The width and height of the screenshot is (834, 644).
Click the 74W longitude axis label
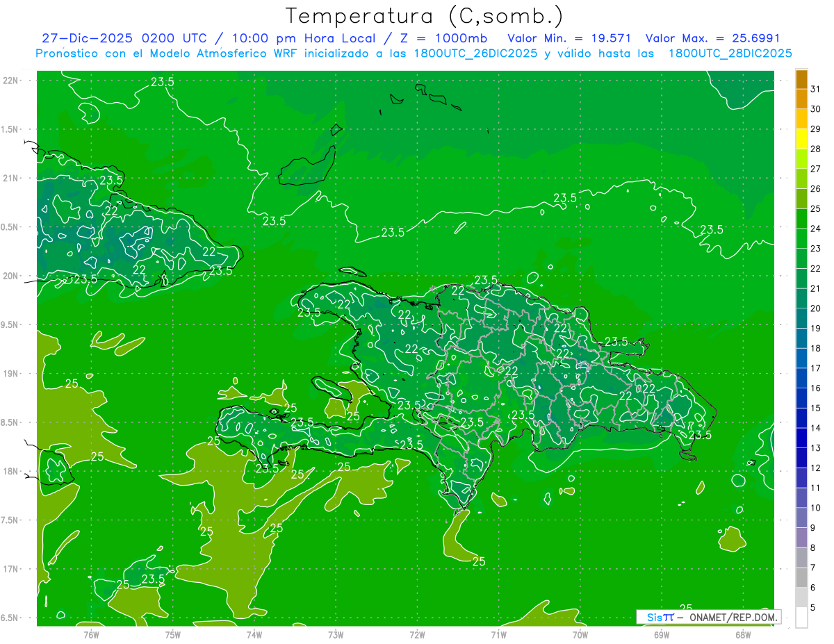click(254, 634)
